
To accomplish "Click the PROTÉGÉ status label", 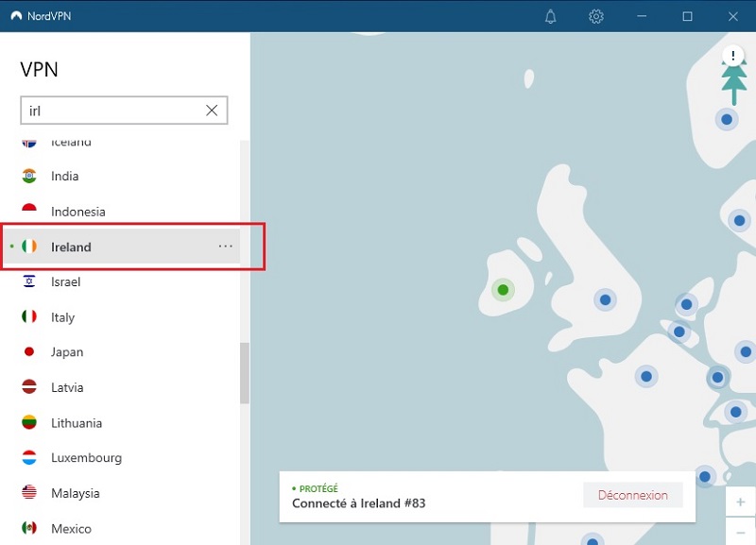I will click(317, 488).
